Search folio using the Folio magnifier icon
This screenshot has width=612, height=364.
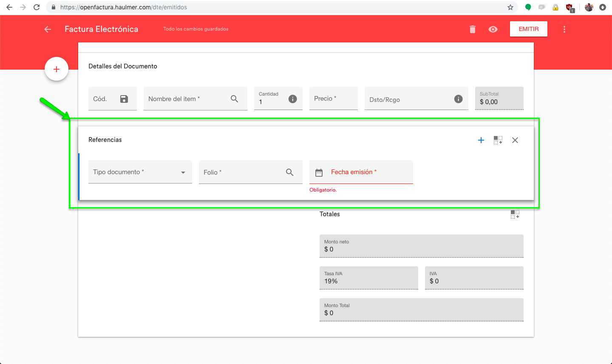pyautogui.click(x=289, y=172)
